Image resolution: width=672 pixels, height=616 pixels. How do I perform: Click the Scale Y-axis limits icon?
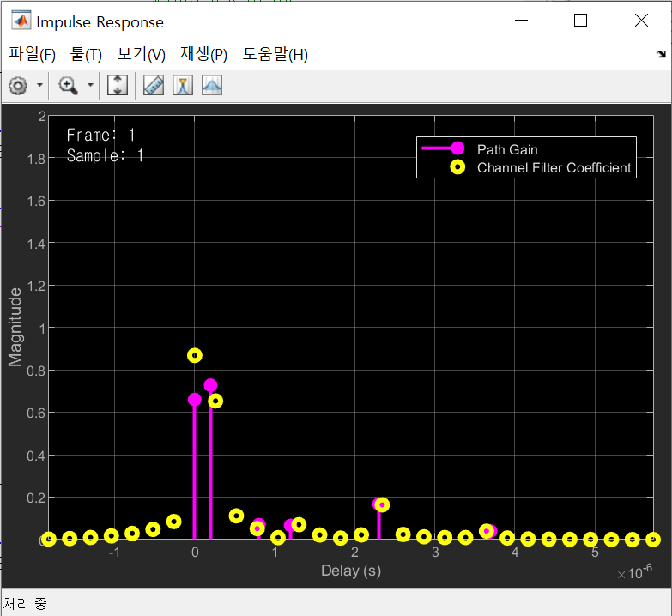[118, 85]
